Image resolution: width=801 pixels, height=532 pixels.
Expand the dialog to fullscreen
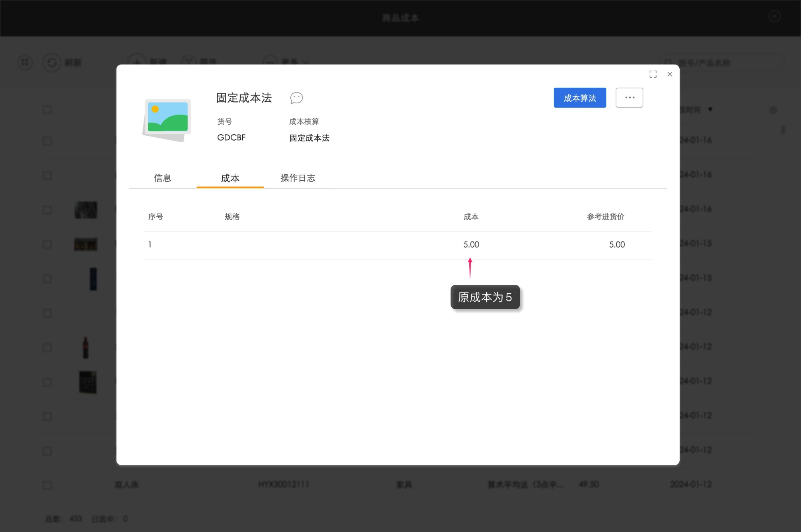tap(653, 74)
